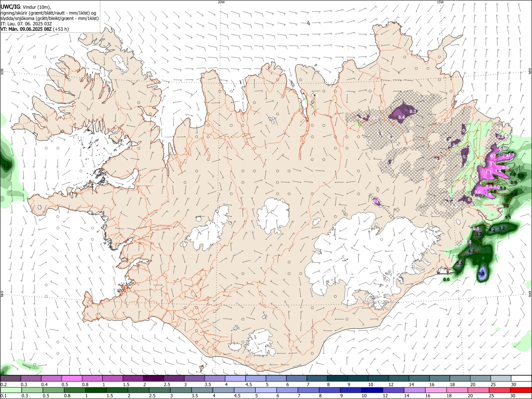Click the '64N' latitude label on right edge

click(x=530, y=293)
